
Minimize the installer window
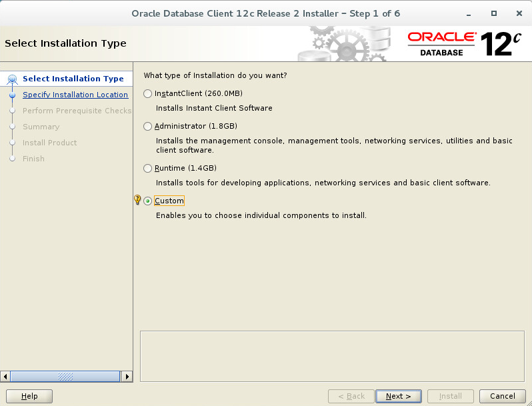click(x=469, y=14)
